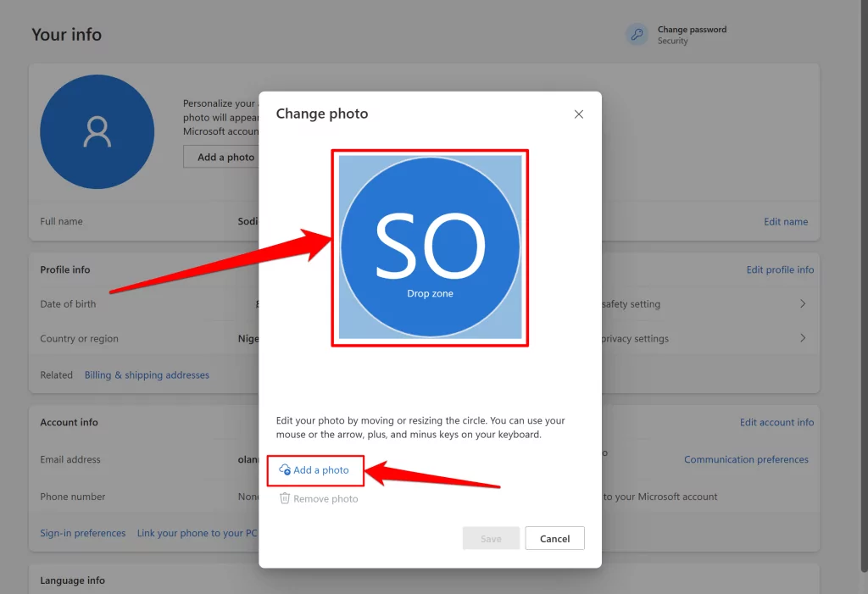Click the Your info page title
868x594 pixels.
[66, 35]
